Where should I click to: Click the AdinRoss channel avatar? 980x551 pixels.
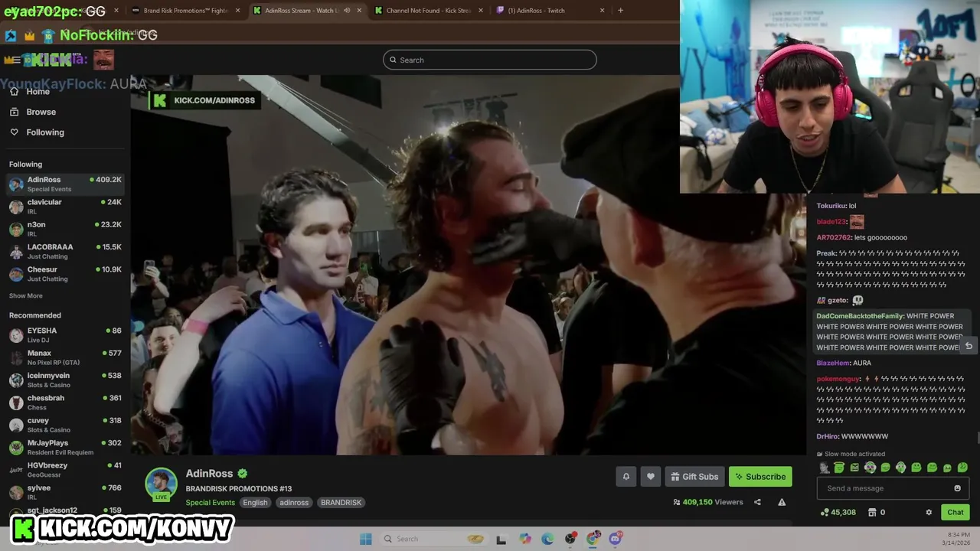tap(161, 484)
